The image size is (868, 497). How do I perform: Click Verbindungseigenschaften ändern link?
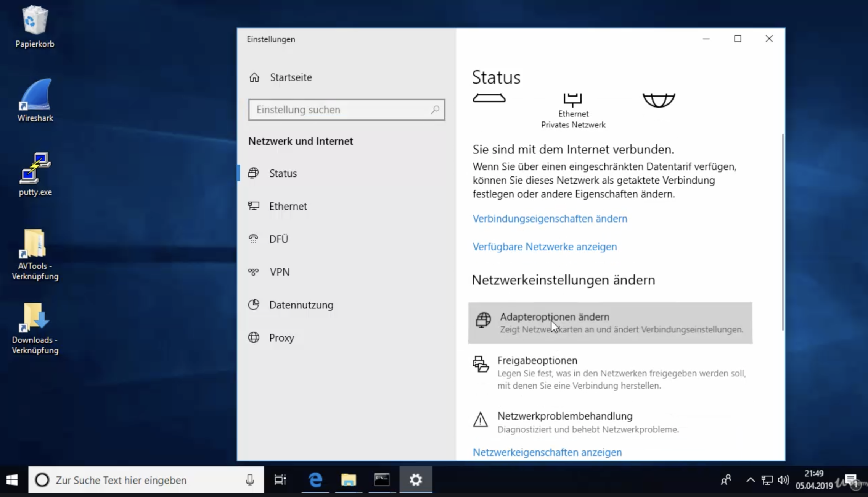pos(550,219)
